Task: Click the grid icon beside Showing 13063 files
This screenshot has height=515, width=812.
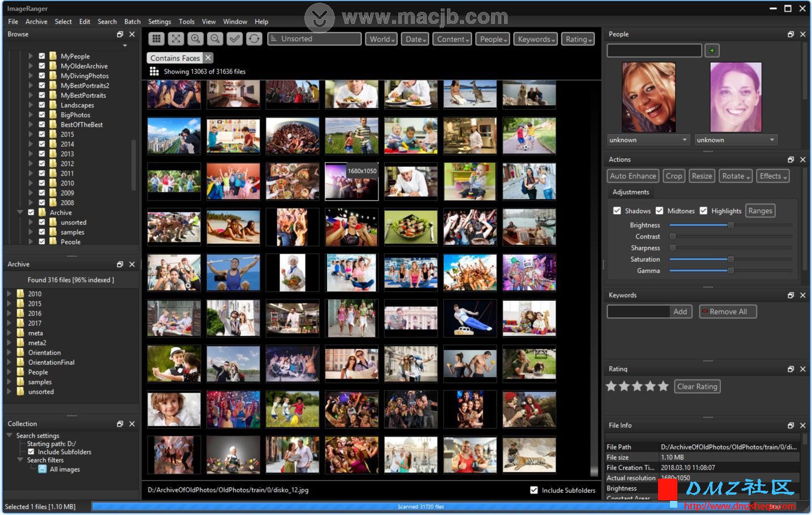Action: click(154, 71)
